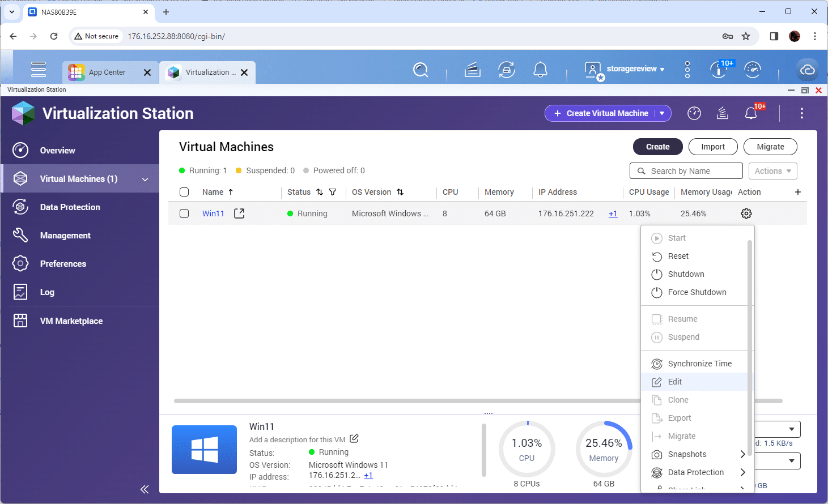Add a column with the plus icon
This screenshot has width=828, height=504.
(798, 192)
